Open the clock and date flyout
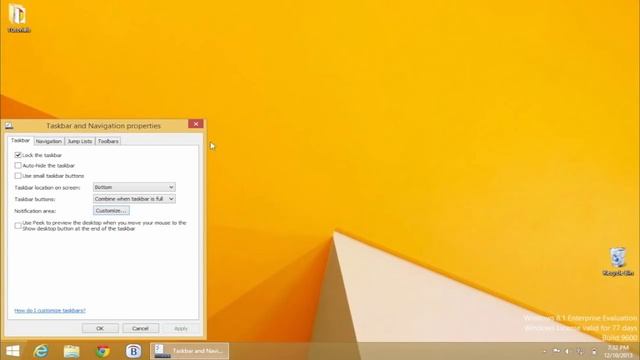640x360 pixels. tap(618, 351)
